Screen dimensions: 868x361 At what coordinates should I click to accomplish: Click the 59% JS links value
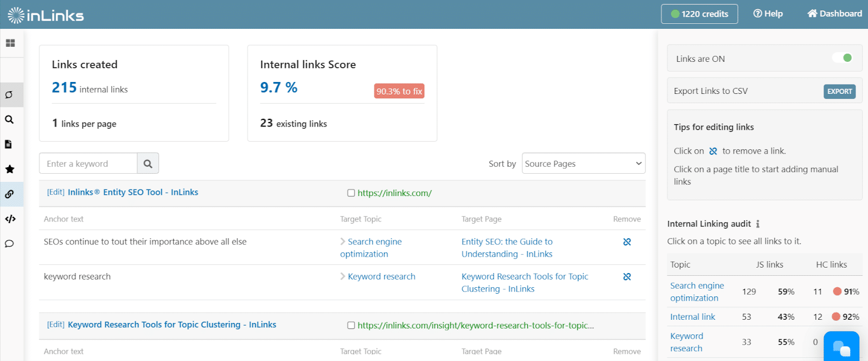click(x=786, y=292)
